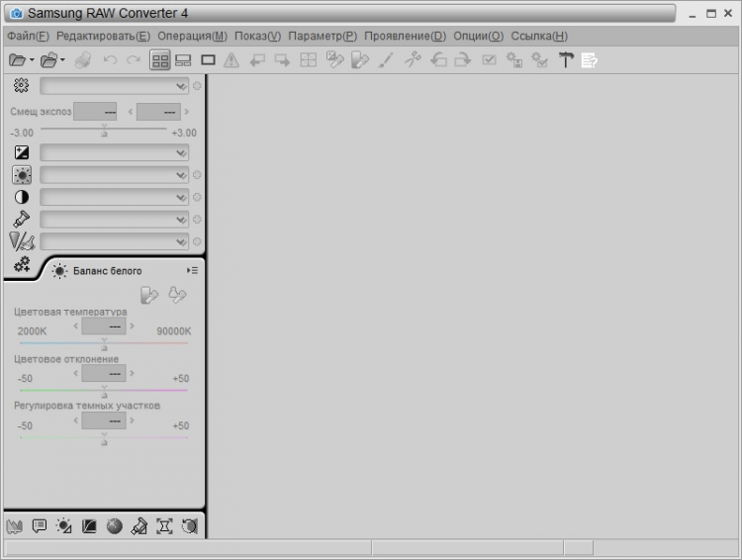Click the gray balance picker in white balance panel
The height and width of the screenshot is (560, 742).
point(149,295)
